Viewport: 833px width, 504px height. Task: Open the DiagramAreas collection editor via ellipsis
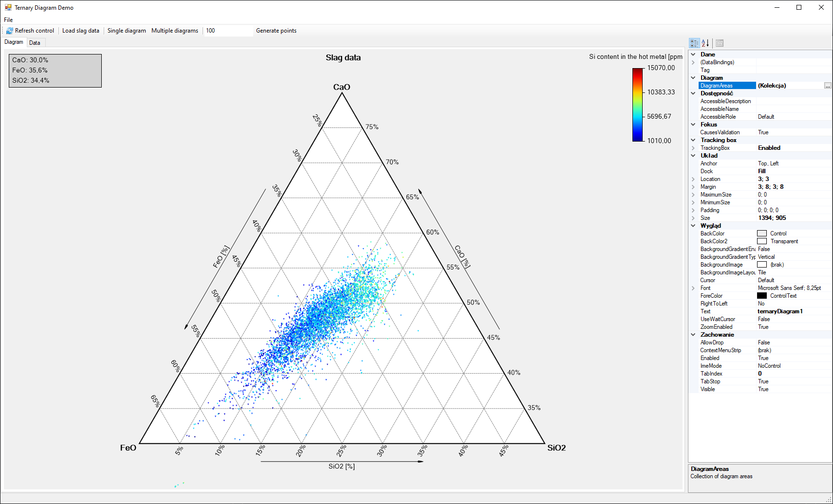tap(827, 85)
